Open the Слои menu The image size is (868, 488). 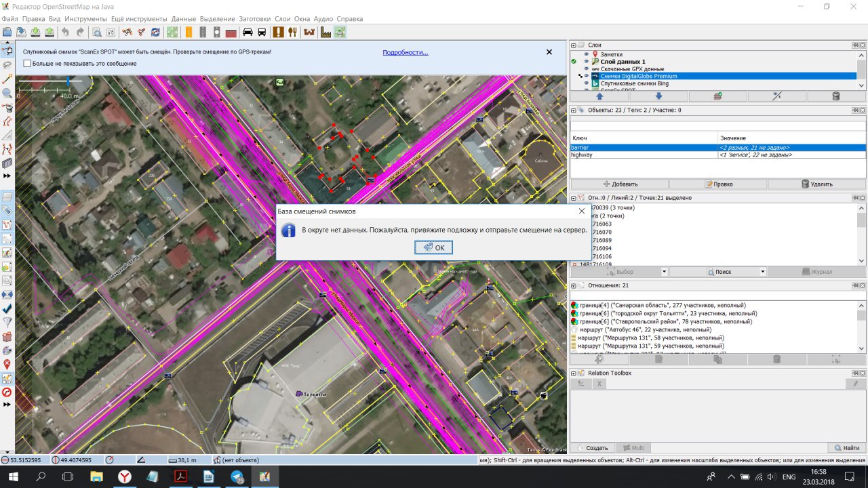(x=283, y=19)
